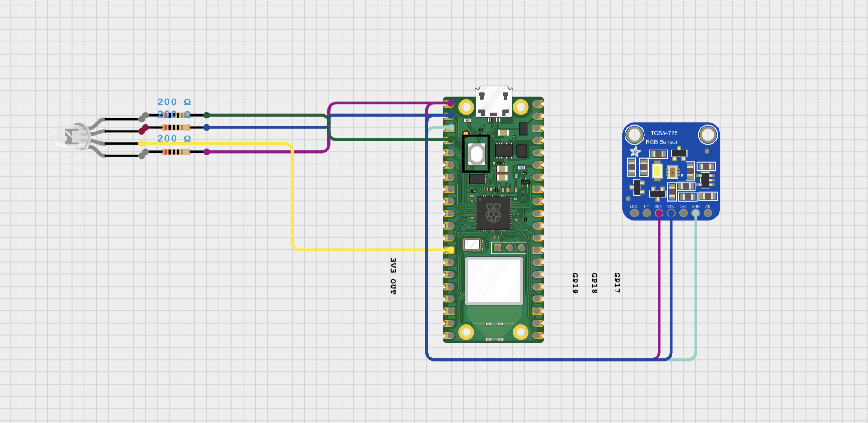Click the VIN pin on the RGB sensor
Viewport: 868px width, 423px height.
tap(708, 212)
